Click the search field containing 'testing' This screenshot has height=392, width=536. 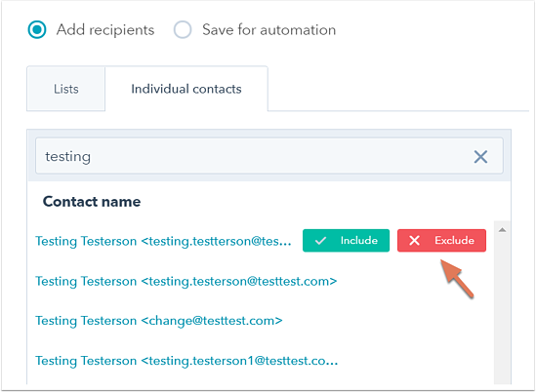tap(269, 156)
